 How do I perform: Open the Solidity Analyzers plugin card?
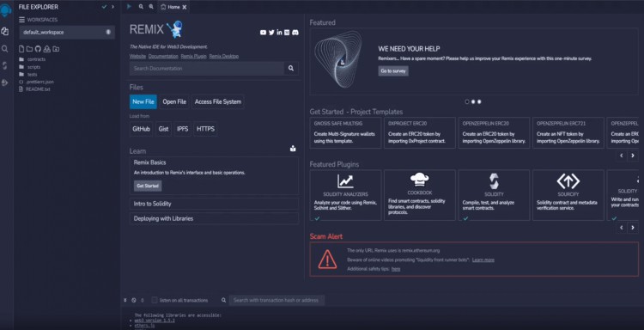tap(345, 195)
